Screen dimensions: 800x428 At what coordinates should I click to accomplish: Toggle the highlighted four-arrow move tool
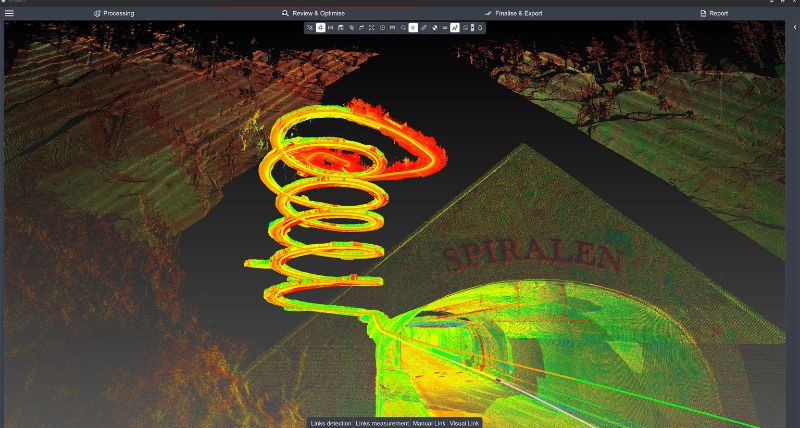click(x=320, y=28)
